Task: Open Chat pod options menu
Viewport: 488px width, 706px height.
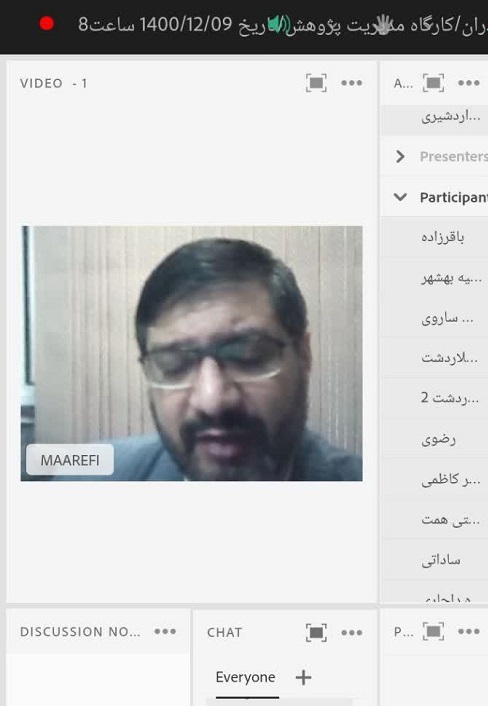Action: coord(352,632)
